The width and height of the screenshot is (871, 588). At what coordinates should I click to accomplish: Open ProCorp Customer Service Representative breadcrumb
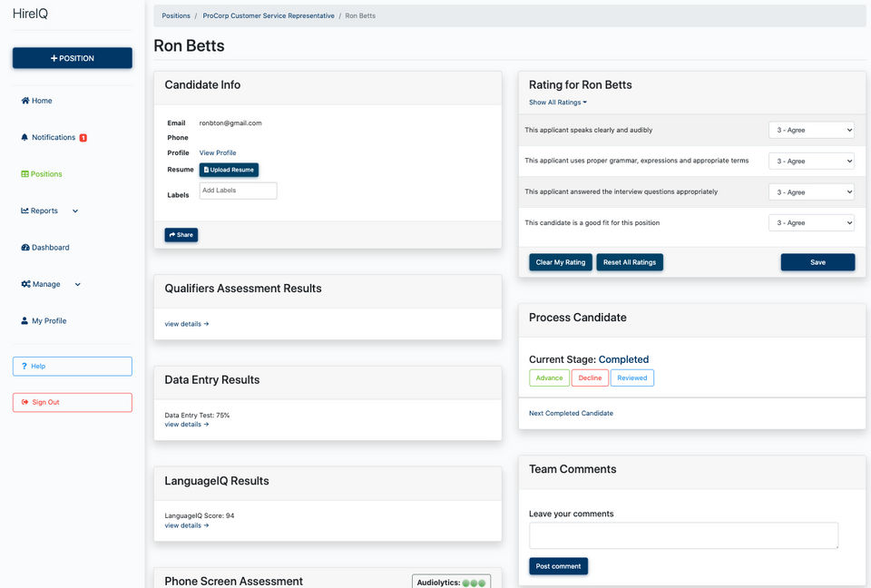tap(269, 16)
